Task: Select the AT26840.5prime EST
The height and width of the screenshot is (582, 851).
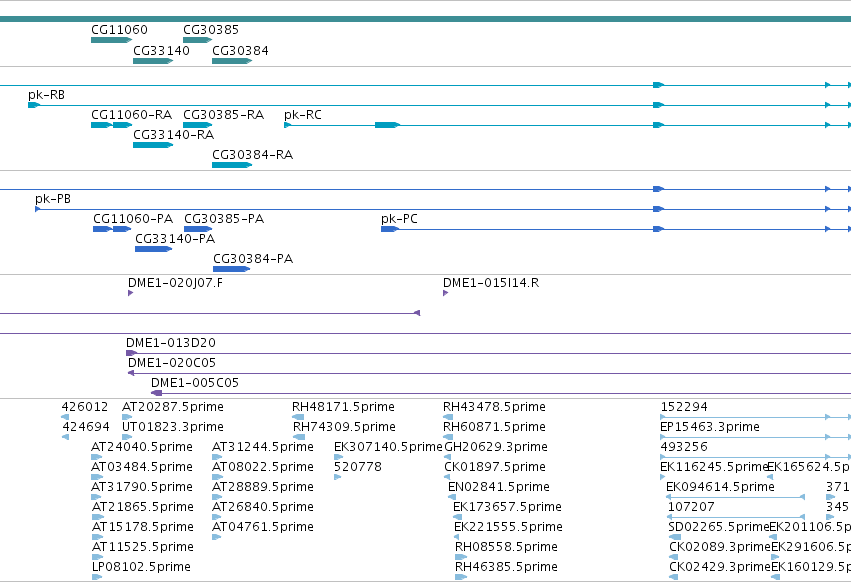Action: (263, 507)
